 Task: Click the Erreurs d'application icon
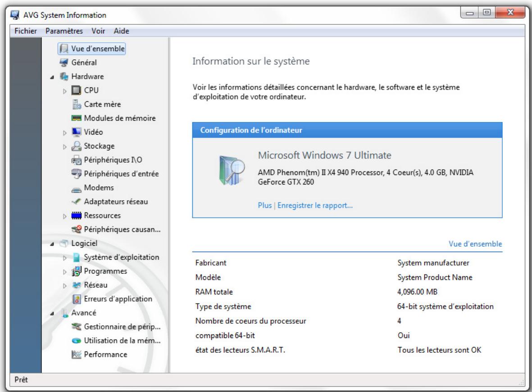(77, 299)
